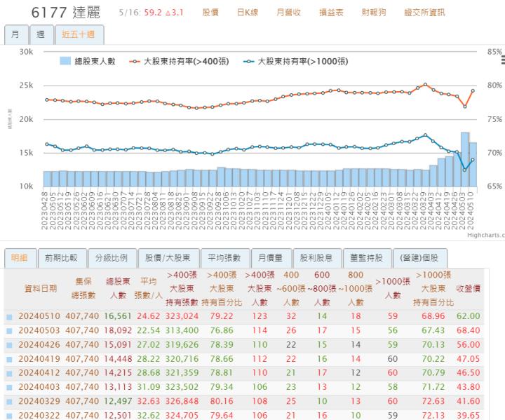Open the 月價量 tab
The width and height of the screenshot is (505, 420).
pyautogui.click(x=271, y=258)
